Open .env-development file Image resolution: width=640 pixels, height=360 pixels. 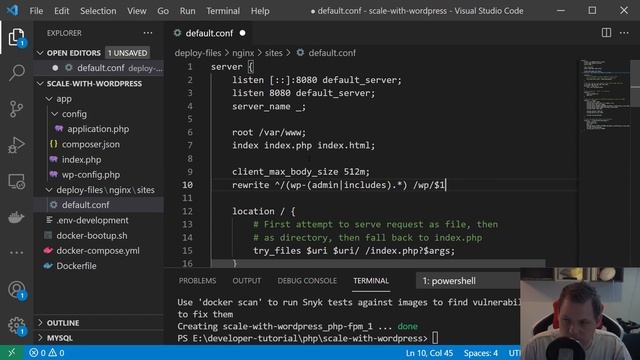coord(92,220)
